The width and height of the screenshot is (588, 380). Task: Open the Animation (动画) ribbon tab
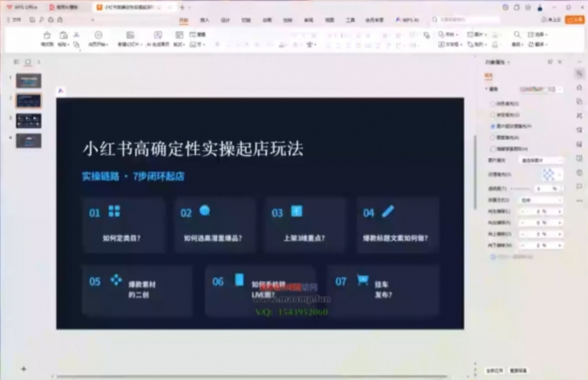click(x=267, y=20)
